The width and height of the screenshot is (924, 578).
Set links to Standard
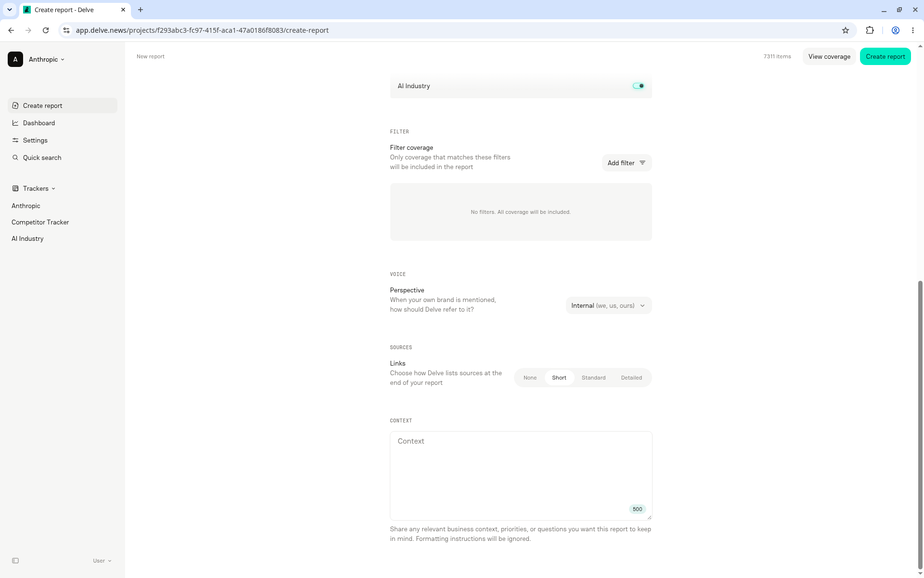[x=593, y=378]
